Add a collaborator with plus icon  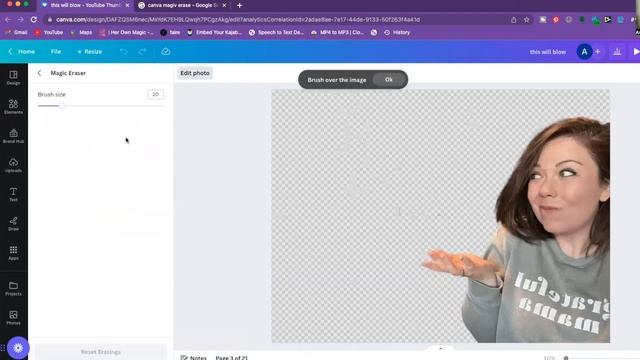[x=598, y=52]
